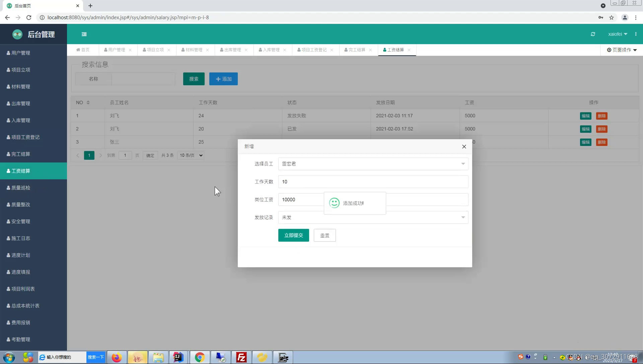Close the 出库管理 tab
This screenshot has width=643, height=364.
pos(246,50)
